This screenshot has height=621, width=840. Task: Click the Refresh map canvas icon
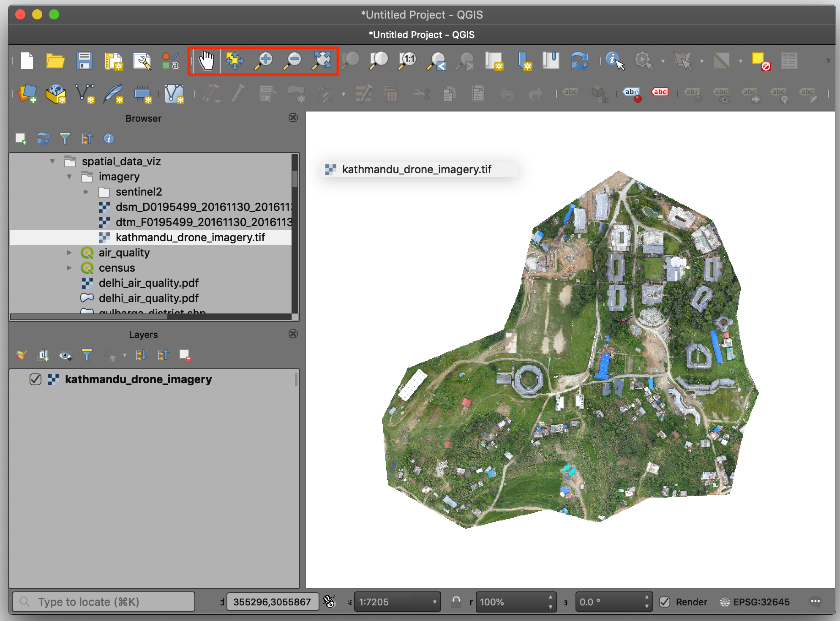point(579,61)
